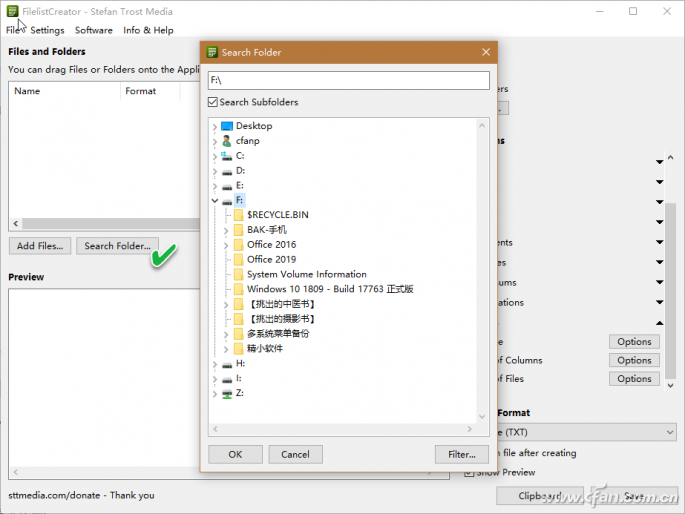Select the cfanp user icon
The height and width of the screenshot is (514, 685).
coord(227,141)
